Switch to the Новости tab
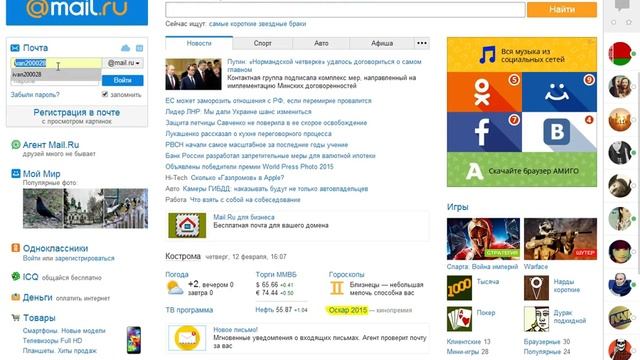Screen dimensions: 640x360 click(199, 43)
